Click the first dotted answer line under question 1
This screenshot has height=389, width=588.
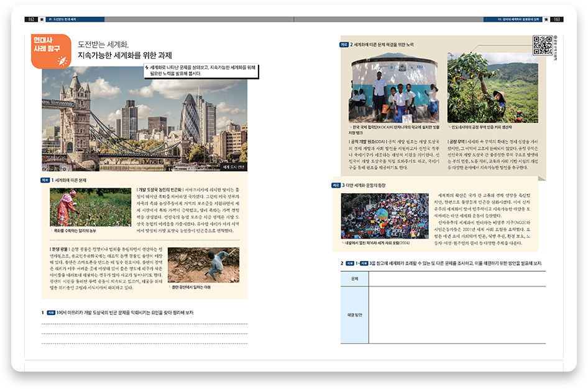[144, 324]
